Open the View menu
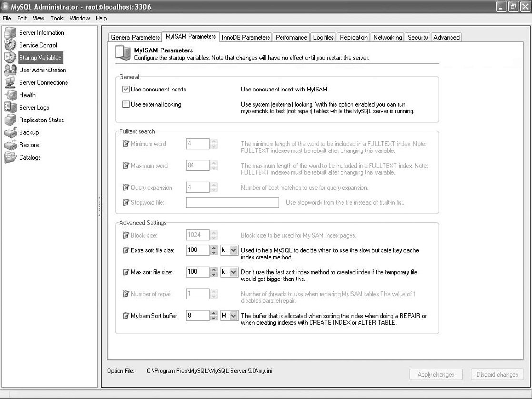Viewport: 532px width, 399px height. tap(39, 18)
